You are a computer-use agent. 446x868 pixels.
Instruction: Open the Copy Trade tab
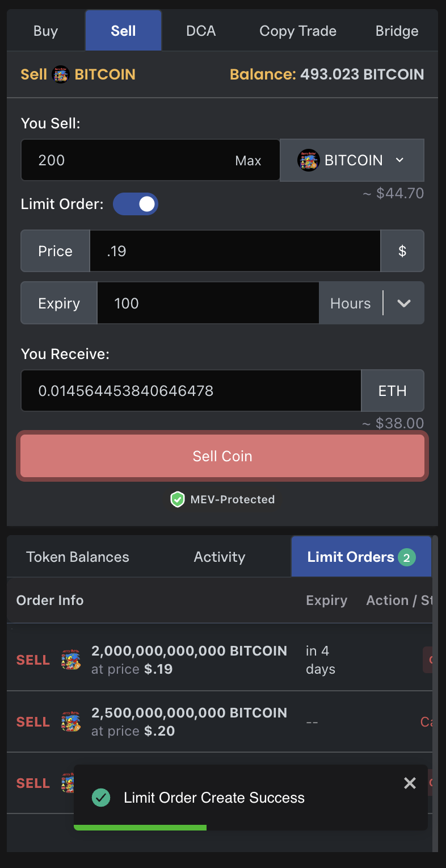[298, 31]
